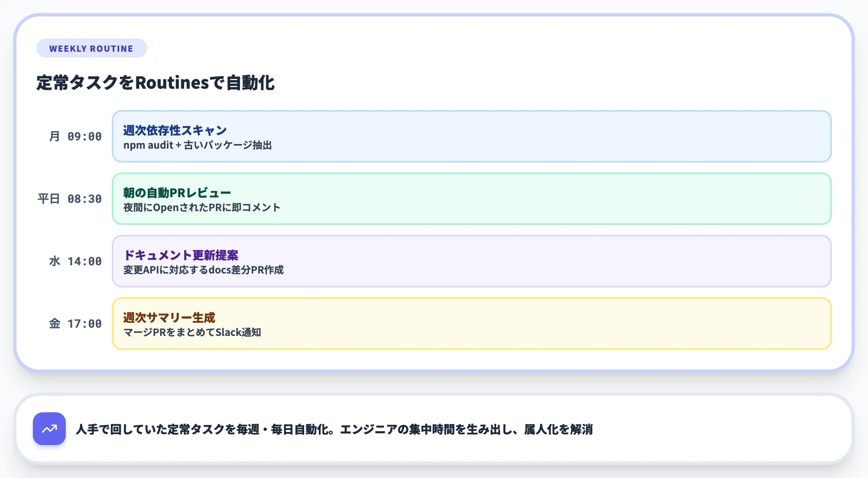Click the 金 17:00 schedule label
The width and height of the screenshot is (868, 478).
pos(75,324)
